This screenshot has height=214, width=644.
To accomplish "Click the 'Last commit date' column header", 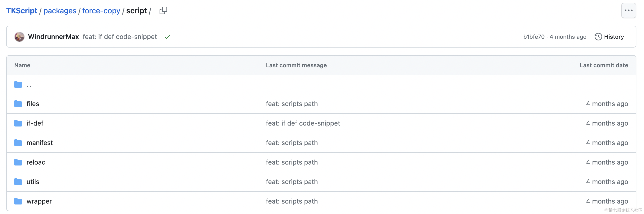I will (x=604, y=65).
